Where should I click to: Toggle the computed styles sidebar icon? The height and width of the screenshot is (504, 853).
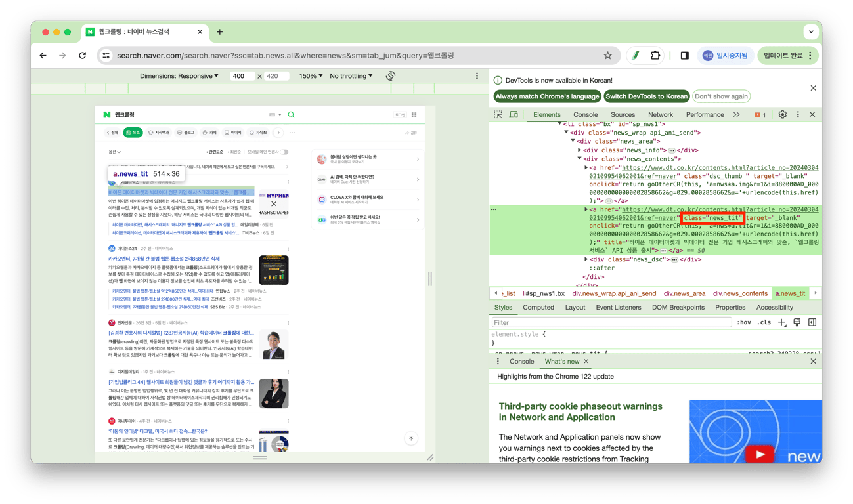pos(812,322)
